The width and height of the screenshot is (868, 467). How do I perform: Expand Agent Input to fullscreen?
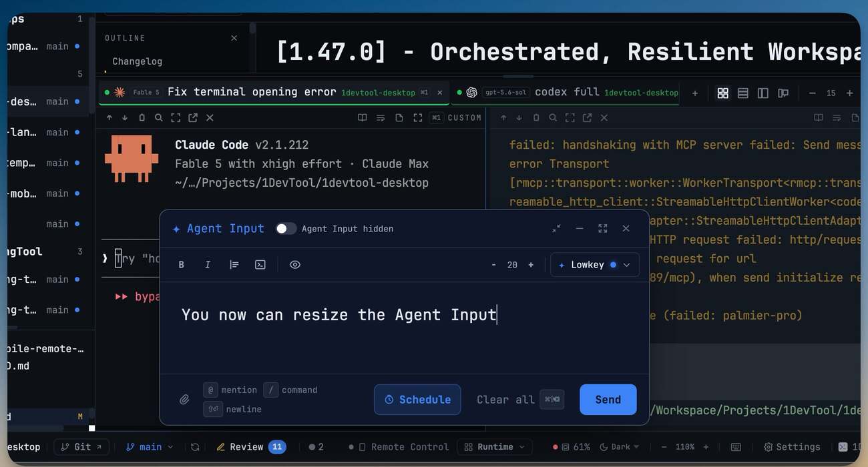603,228
